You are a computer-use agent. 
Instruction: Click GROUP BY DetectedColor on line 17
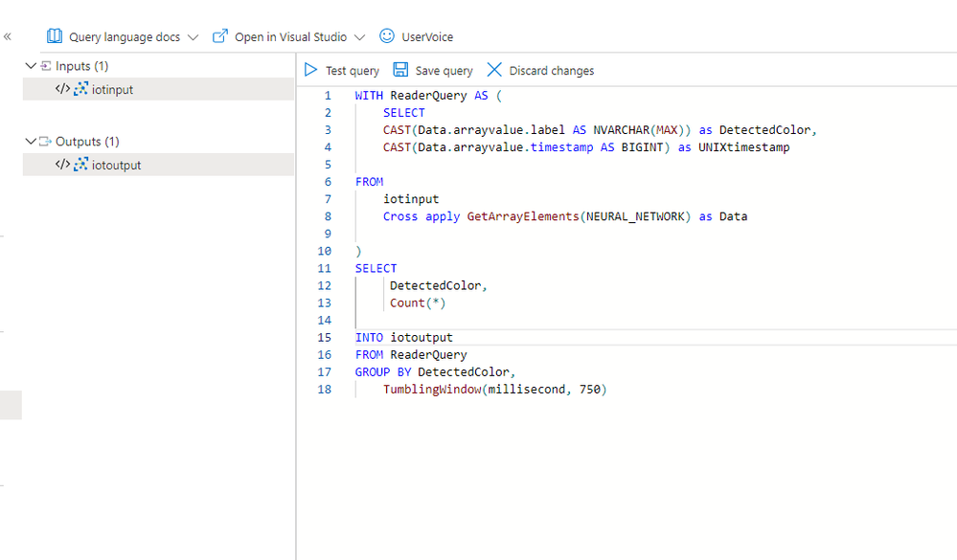(432, 372)
